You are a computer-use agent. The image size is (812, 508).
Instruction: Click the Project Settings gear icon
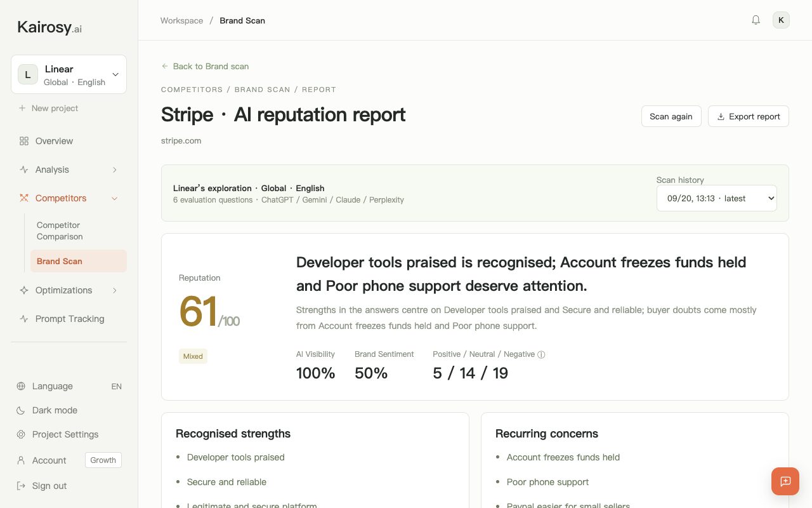click(x=21, y=434)
